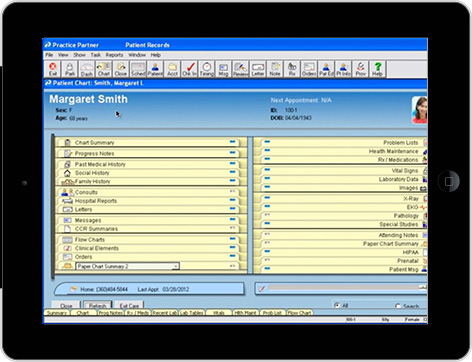472x362 pixels.
Task: Open the File menu
Action: click(49, 55)
